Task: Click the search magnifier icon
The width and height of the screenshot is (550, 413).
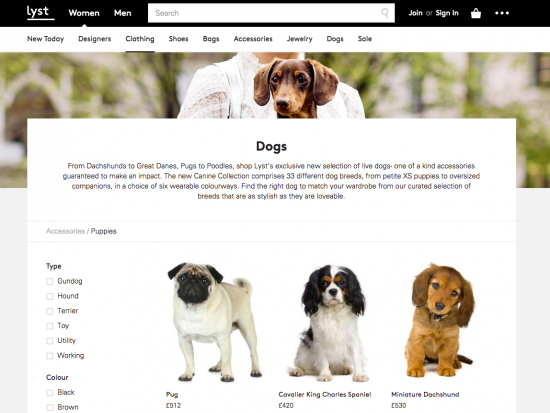Action: (385, 13)
